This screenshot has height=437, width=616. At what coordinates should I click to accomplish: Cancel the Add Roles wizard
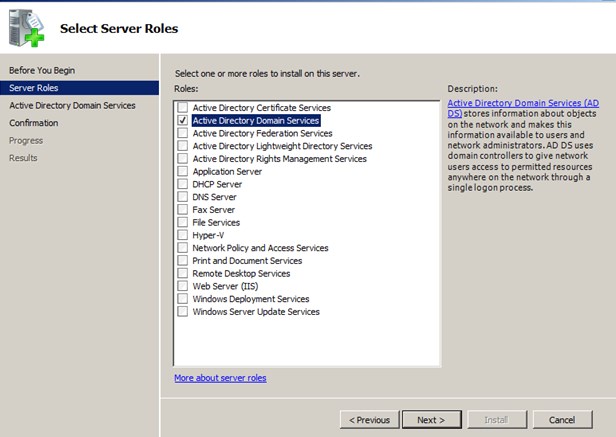point(562,420)
